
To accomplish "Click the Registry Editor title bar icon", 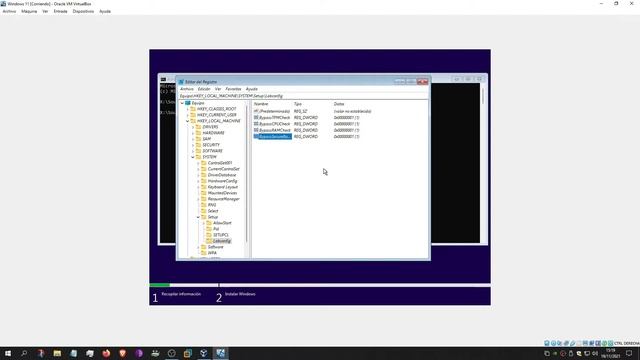I will click(x=181, y=82).
